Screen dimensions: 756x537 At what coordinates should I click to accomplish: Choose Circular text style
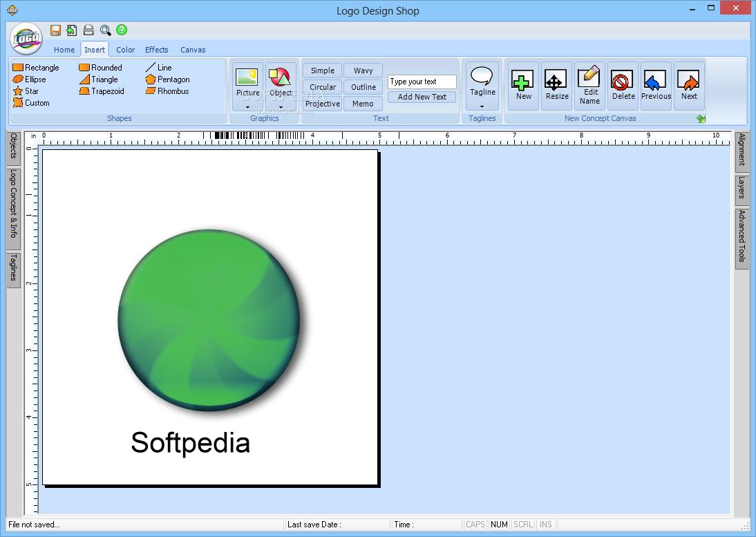[322, 87]
